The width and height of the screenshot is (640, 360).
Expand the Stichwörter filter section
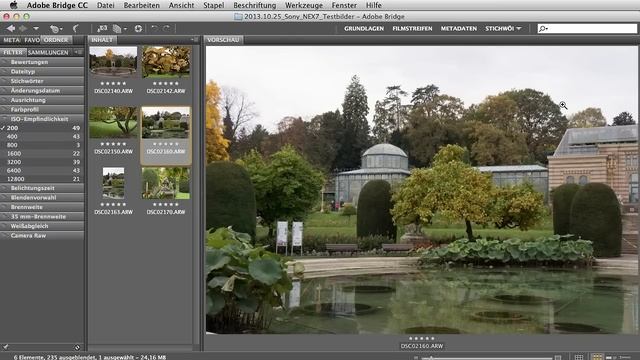tap(42, 81)
